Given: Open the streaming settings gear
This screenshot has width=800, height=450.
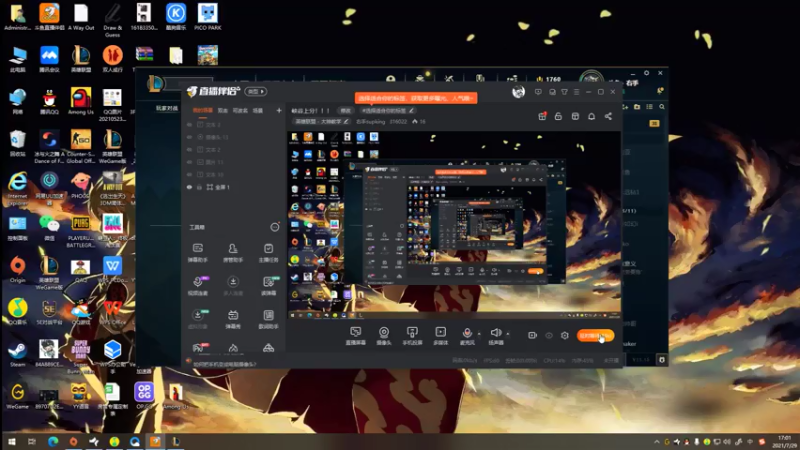Looking at the screenshot, I should [565, 335].
